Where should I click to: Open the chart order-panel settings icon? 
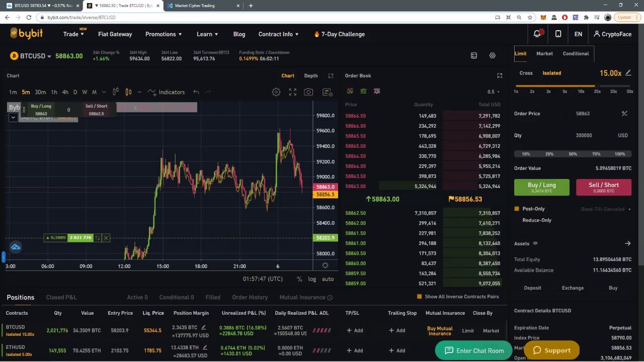(x=328, y=92)
